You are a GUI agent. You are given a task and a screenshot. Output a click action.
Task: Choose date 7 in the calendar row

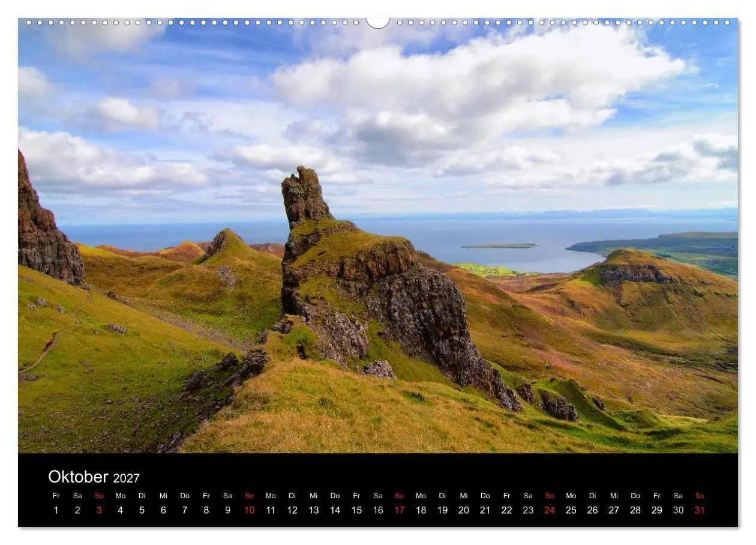pyautogui.click(x=185, y=510)
